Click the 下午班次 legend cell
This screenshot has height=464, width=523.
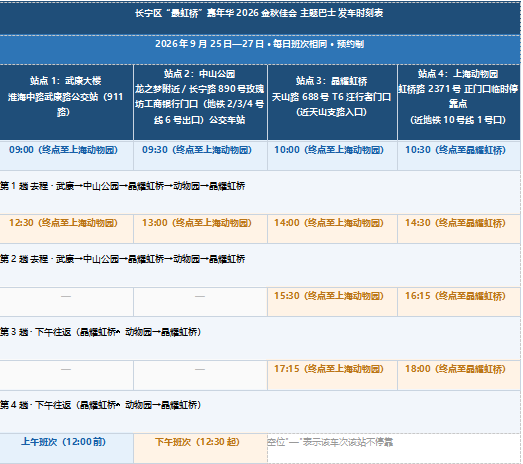[x=200, y=448]
